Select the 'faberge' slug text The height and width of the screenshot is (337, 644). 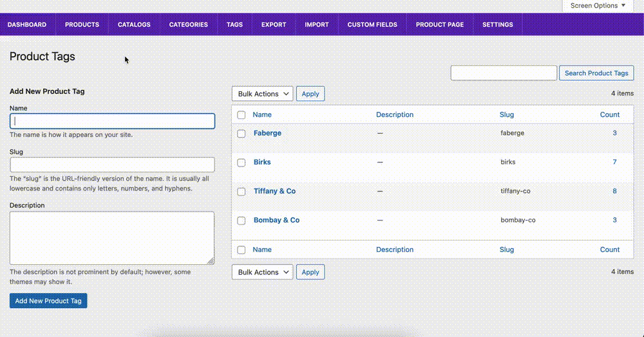[512, 133]
